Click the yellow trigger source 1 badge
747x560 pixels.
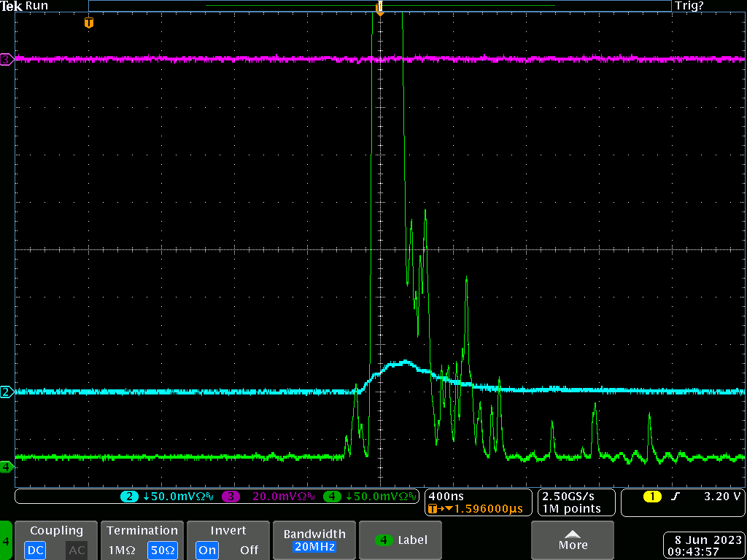(x=651, y=497)
